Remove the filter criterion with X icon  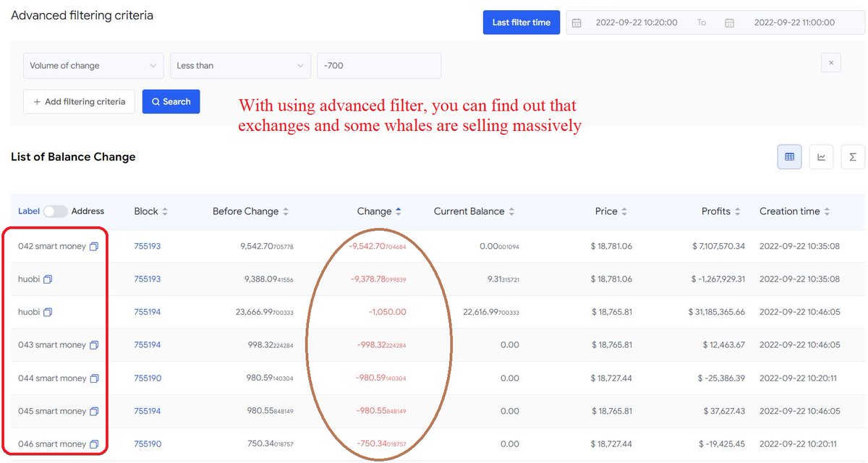(831, 63)
